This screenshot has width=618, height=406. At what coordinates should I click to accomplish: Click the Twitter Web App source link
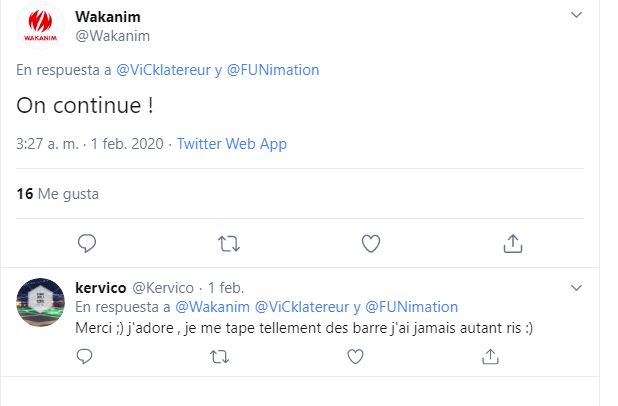(x=231, y=143)
